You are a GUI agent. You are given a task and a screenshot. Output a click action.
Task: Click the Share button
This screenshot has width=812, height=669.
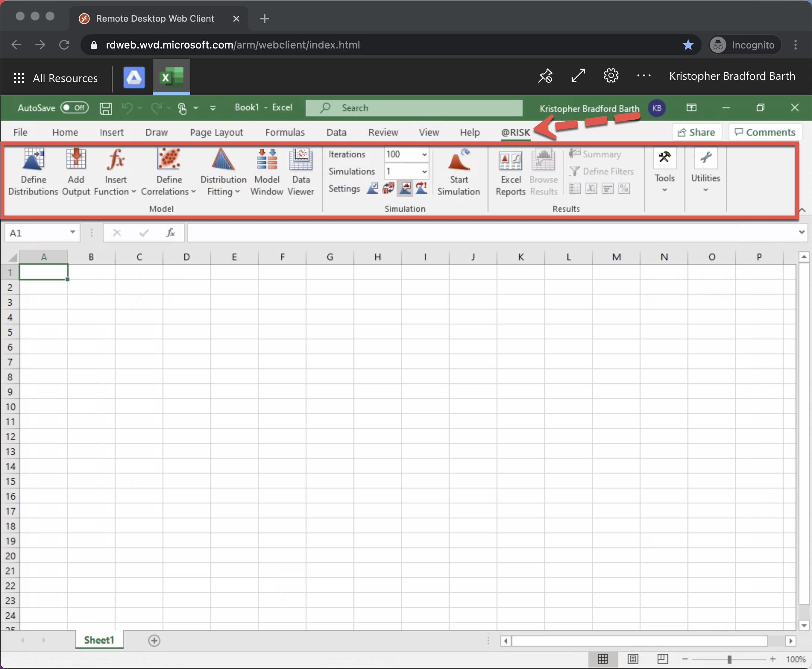click(x=696, y=132)
